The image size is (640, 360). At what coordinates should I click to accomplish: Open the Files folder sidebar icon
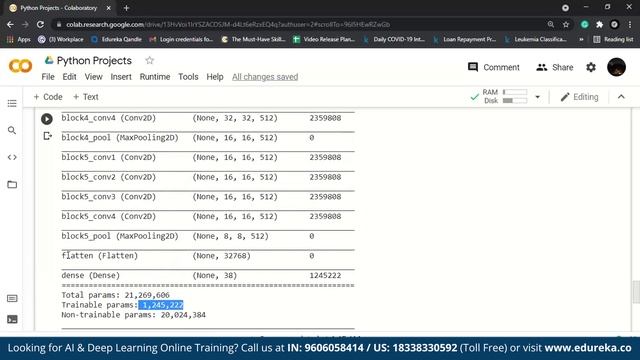point(12,184)
